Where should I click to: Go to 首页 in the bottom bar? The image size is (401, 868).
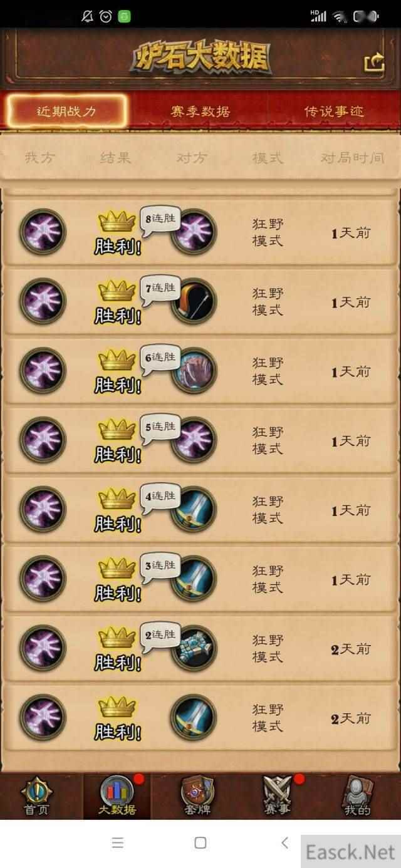coord(36,796)
